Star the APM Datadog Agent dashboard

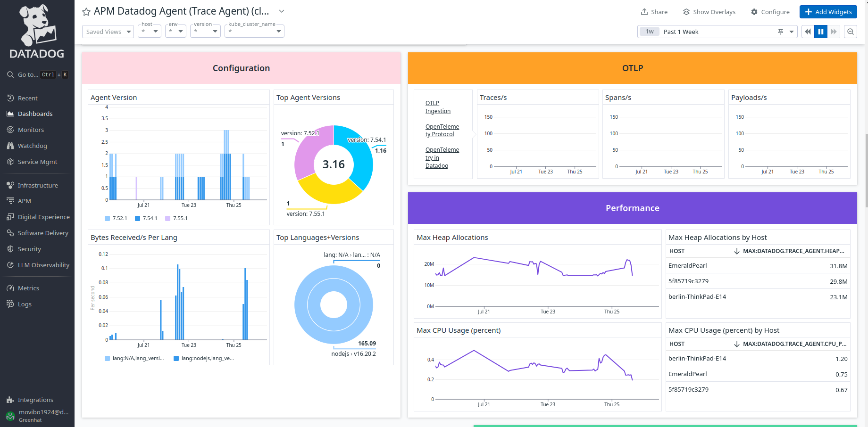point(86,11)
